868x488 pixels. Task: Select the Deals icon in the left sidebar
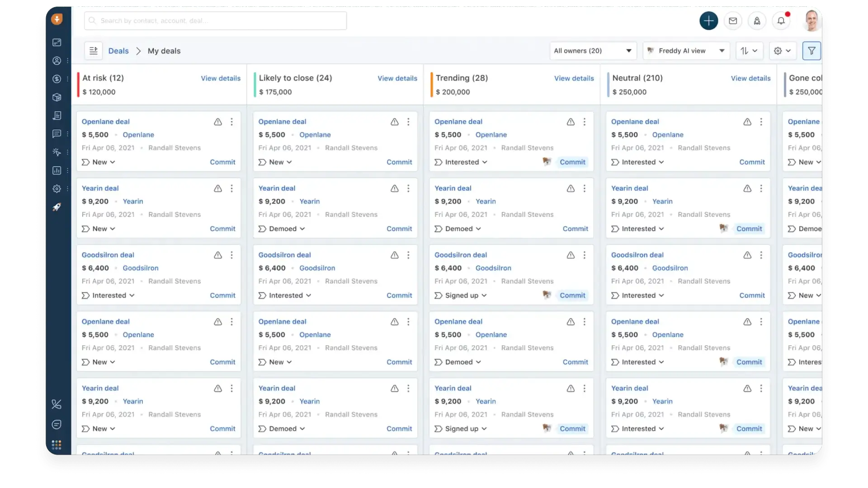coord(57,79)
